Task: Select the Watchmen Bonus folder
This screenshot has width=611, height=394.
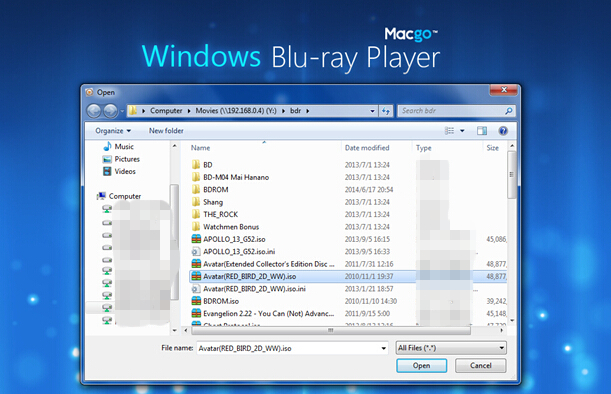Action: click(231, 227)
